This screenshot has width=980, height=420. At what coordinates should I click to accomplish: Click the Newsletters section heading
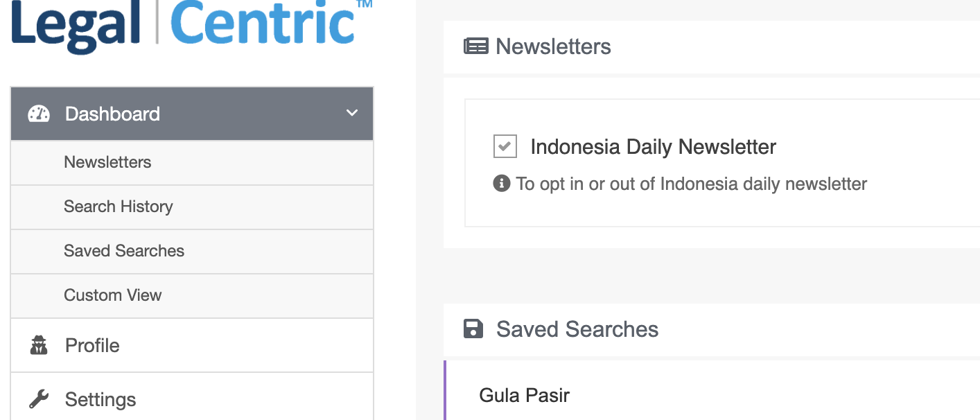pos(553,46)
